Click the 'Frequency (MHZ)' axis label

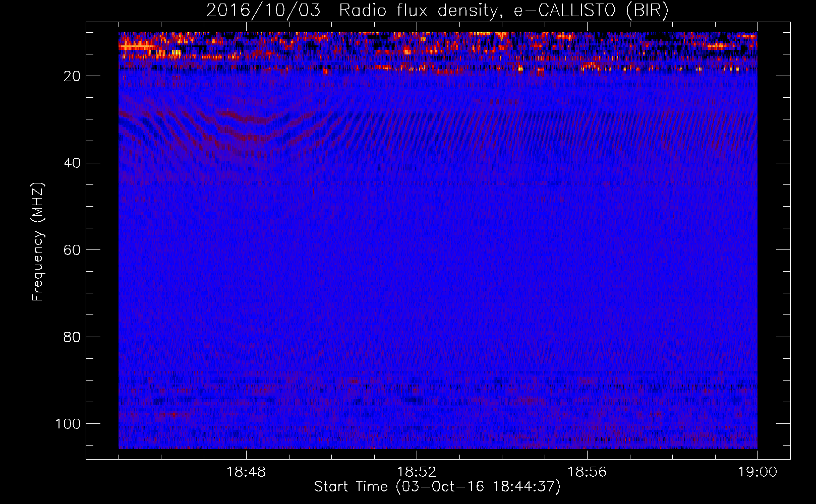coord(38,242)
